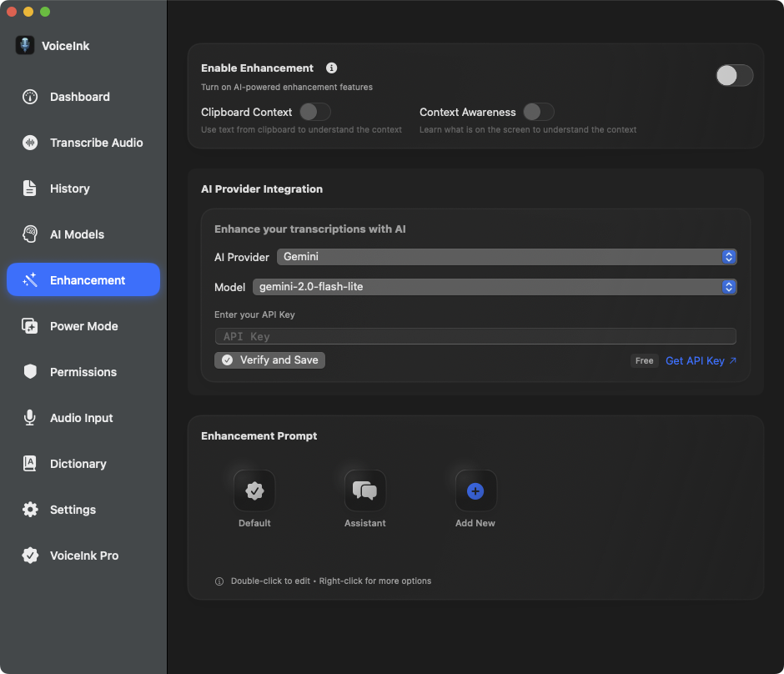Click the History document icon
The image size is (784, 674).
point(30,189)
